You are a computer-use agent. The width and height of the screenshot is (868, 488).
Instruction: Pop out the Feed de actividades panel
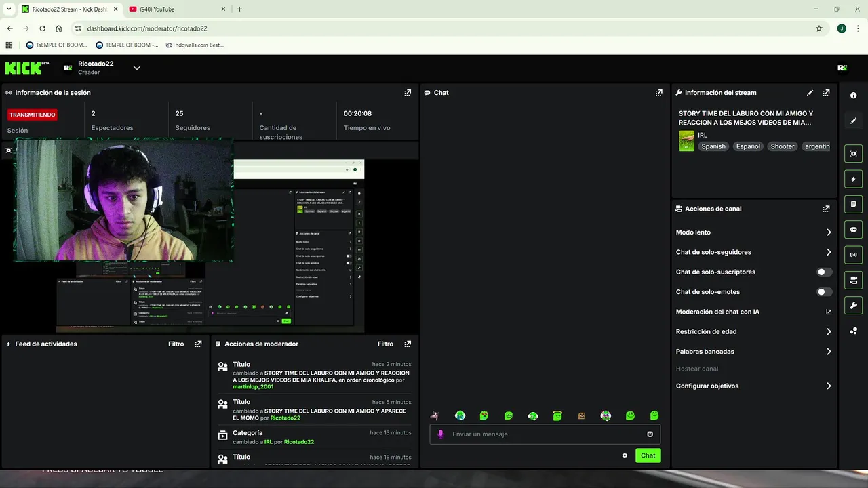pyautogui.click(x=198, y=344)
